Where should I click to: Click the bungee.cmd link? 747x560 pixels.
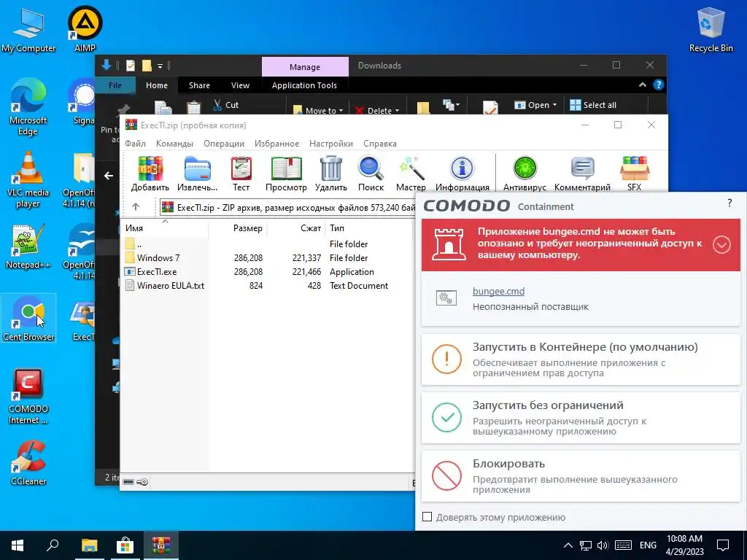(x=498, y=291)
